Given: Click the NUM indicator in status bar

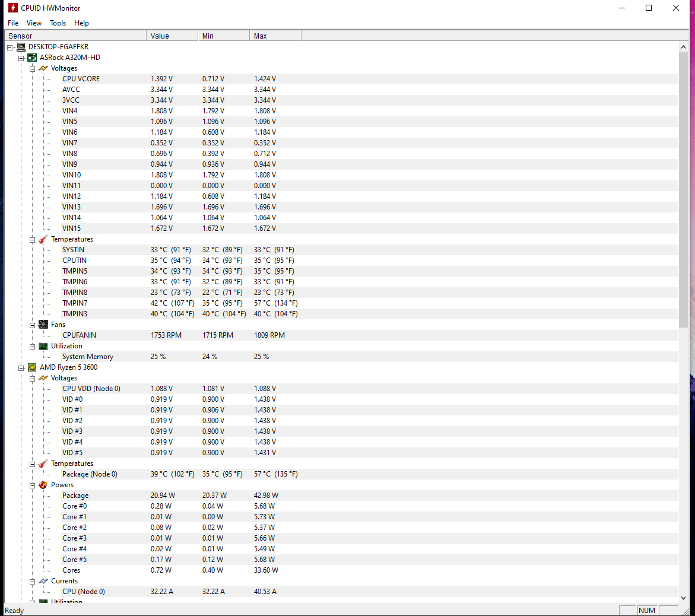Looking at the screenshot, I should 647,610.
